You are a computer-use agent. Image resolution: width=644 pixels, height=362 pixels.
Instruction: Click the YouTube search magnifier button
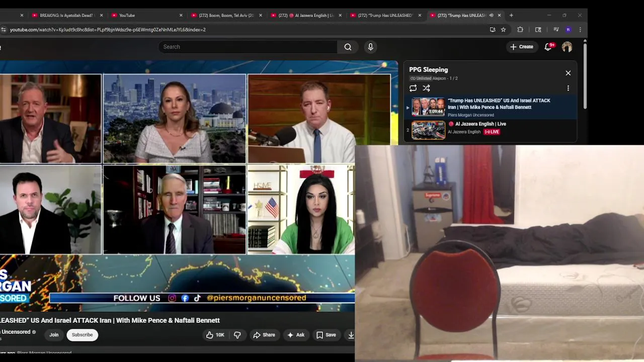point(348,47)
